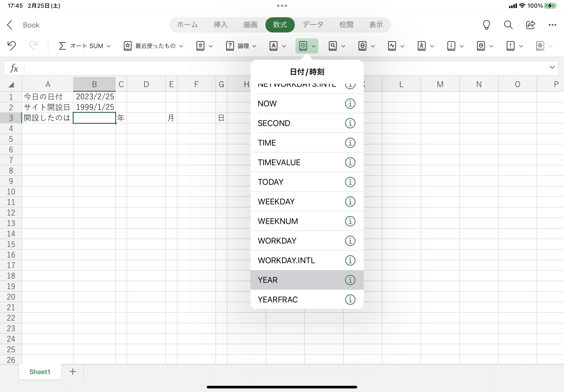
Task: Choose the TODAY function from list
Action: [307, 182]
